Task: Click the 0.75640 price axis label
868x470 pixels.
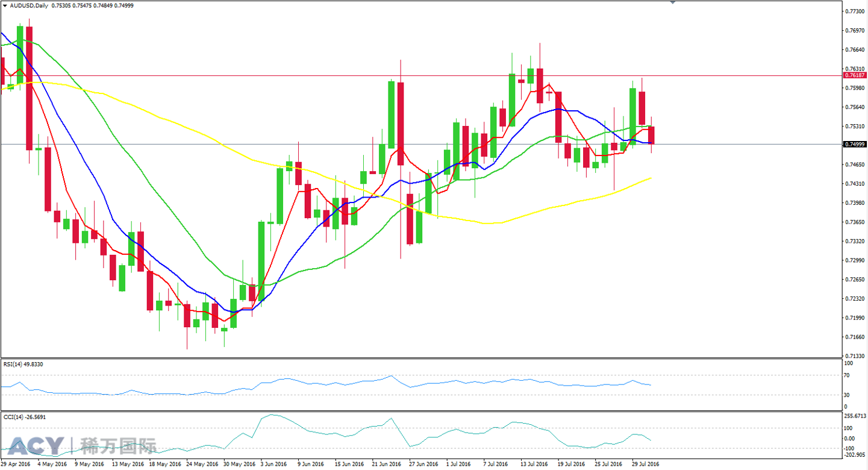Action: click(x=855, y=107)
